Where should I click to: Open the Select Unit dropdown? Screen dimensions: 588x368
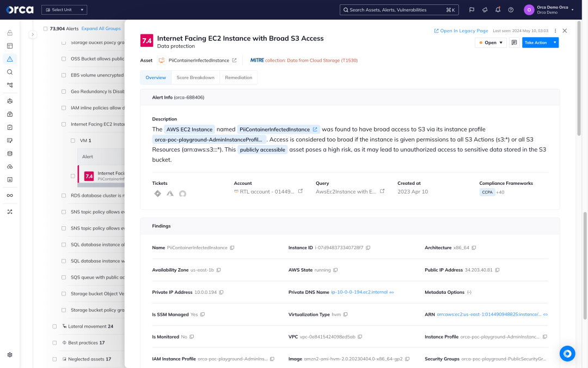(64, 10)
